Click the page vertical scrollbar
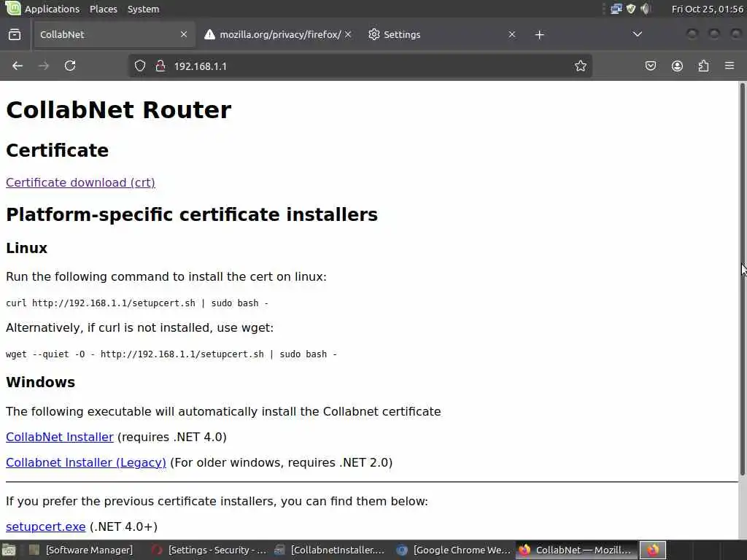This screenshot has width=747, height=560. click(x=742, y=279)
